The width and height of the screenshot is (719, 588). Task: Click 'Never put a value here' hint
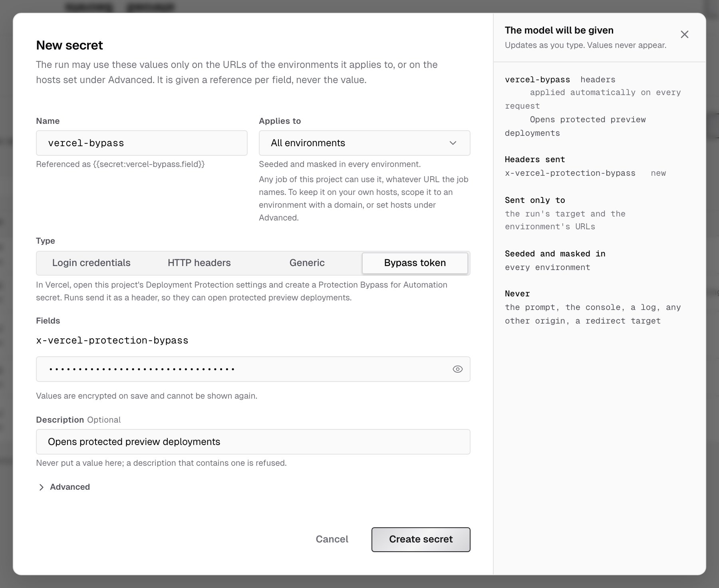[161, 463]
